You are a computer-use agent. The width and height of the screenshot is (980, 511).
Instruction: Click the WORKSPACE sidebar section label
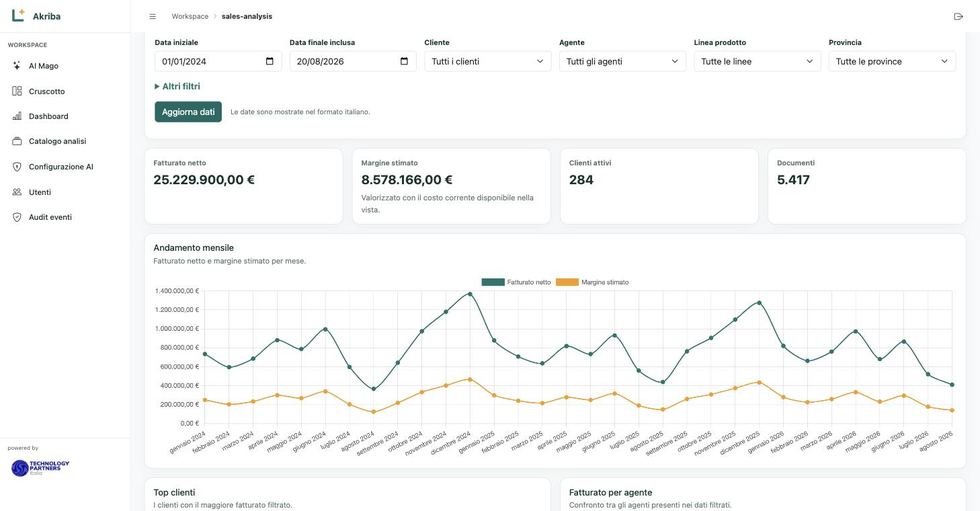[28, 45]
